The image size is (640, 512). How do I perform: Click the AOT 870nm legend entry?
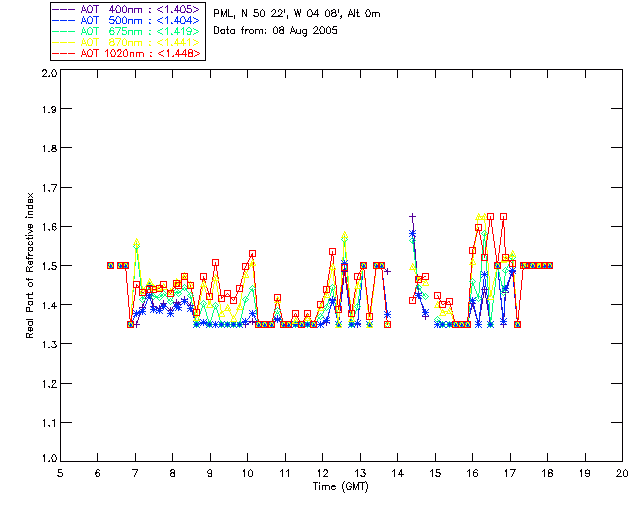pos(128,42)
